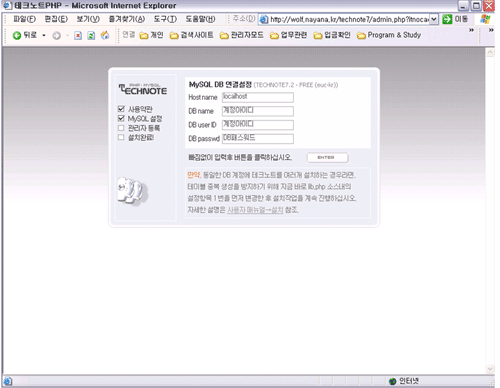Click the DB passwd input field
Screen dimensions: 500x388
[x=258, y=138]
